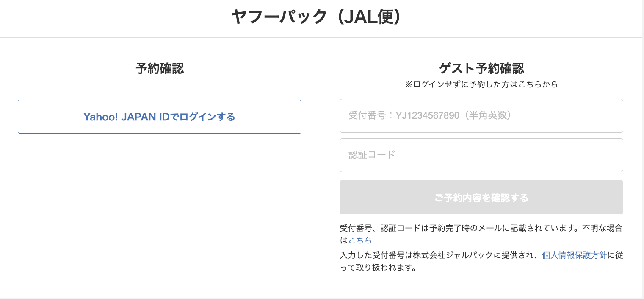The width and height of the screenshot is (644, 299).
Task: Activate the grayed-out reservation confirmation button
Action: coord(481,197)
